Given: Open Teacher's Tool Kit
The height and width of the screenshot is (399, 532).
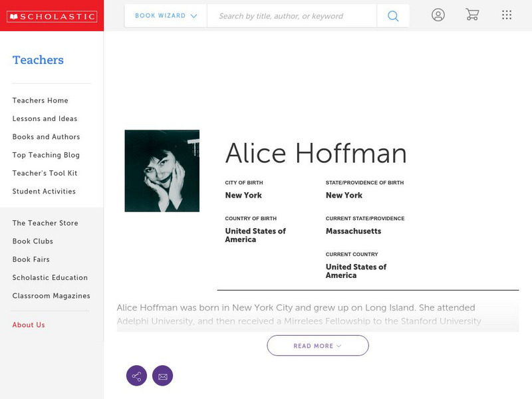Looking at the screenshot, I should (45, 173).
